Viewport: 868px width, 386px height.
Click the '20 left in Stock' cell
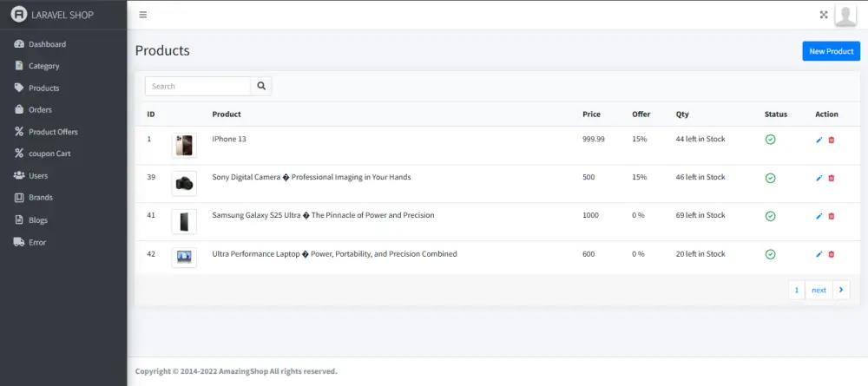coord(700,254)
